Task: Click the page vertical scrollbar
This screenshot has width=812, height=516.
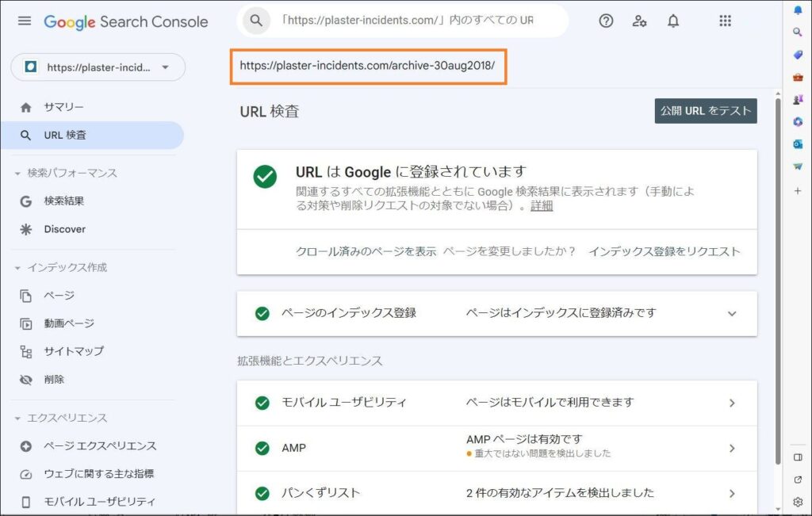Action: click(x=777, y=280)
